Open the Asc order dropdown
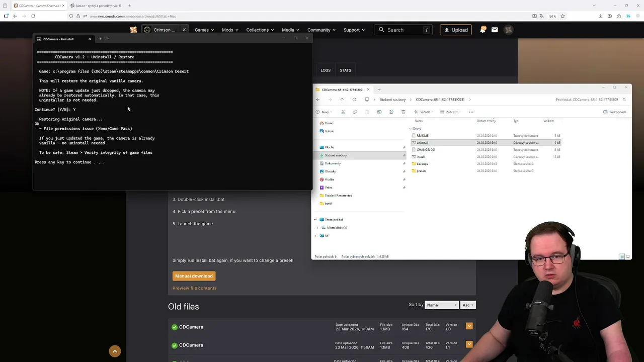 468,305
